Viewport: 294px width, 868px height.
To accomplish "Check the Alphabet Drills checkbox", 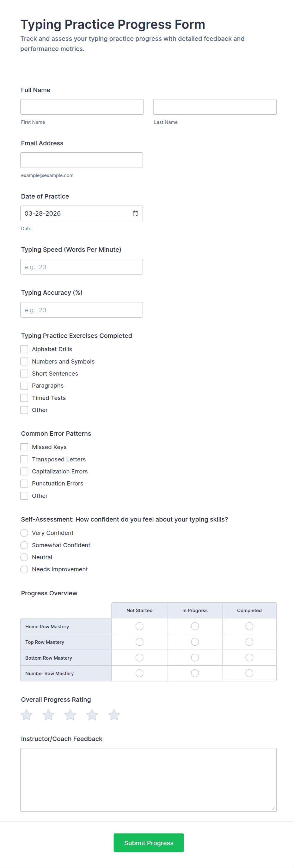I will (x=24, y=349).
